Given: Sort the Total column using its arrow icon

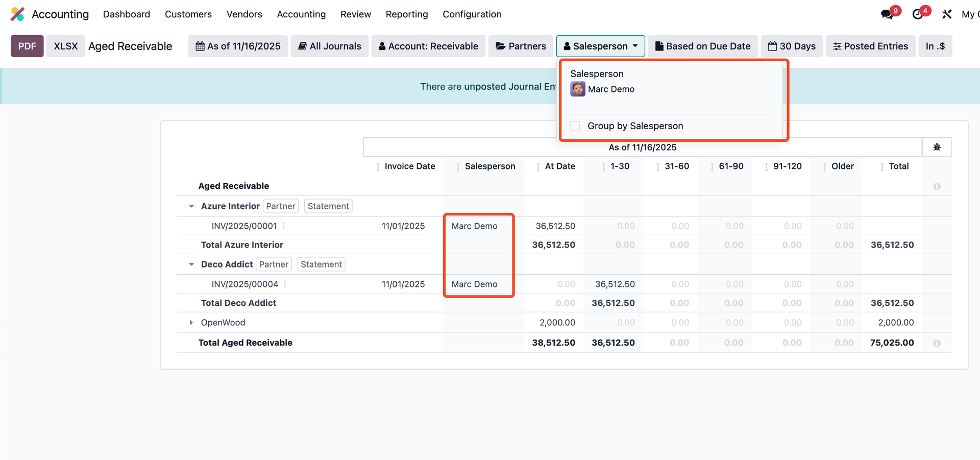Looking at the screenshot, I should click(883, 166).
